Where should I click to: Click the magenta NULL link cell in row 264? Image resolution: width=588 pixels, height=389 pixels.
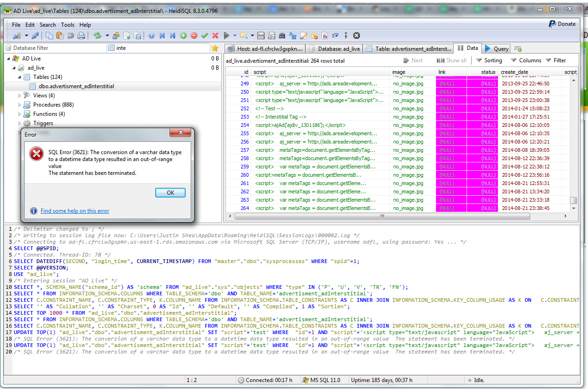[x=451, y=208]
